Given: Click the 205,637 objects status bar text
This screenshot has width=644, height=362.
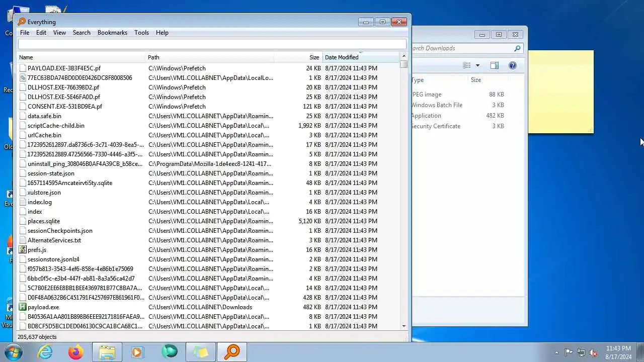Looking at the screenshot, I should (x=37, y=337).
